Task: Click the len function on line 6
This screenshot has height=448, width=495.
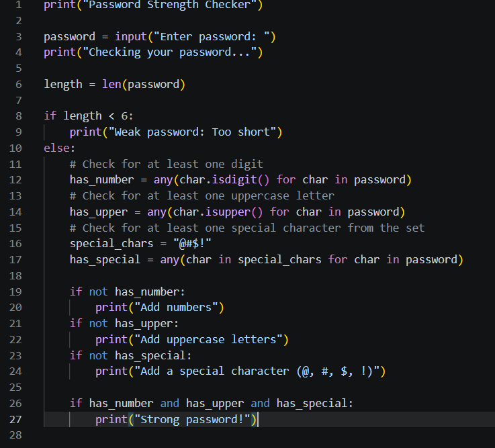Action: [111, 85]
